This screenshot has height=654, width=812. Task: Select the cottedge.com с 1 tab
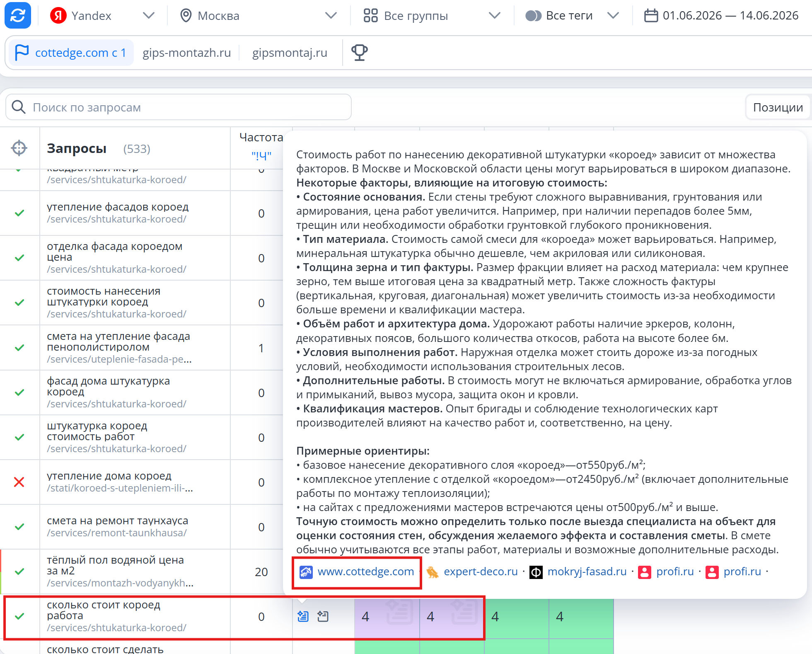pyautogui.click(x=71, y=53)
